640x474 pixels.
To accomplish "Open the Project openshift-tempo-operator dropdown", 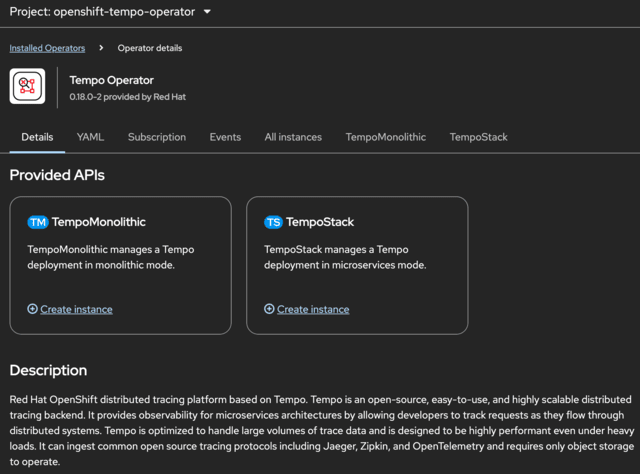I will [x=110, y=12].
